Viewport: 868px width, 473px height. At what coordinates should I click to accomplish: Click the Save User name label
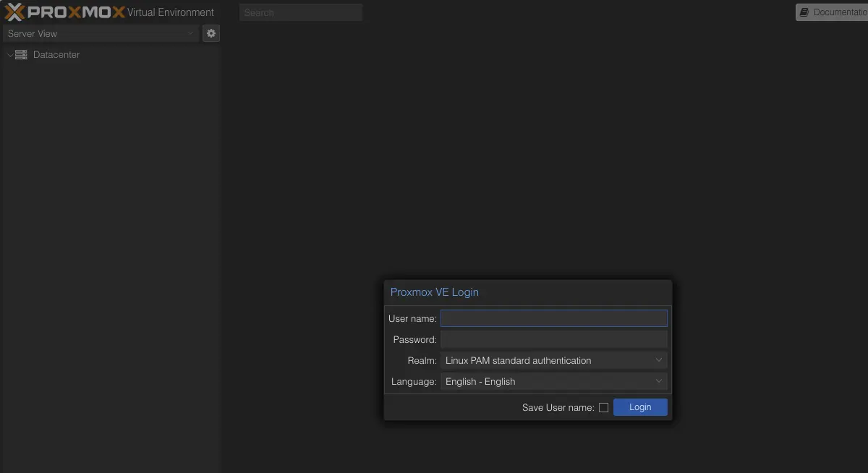[557, 408]
